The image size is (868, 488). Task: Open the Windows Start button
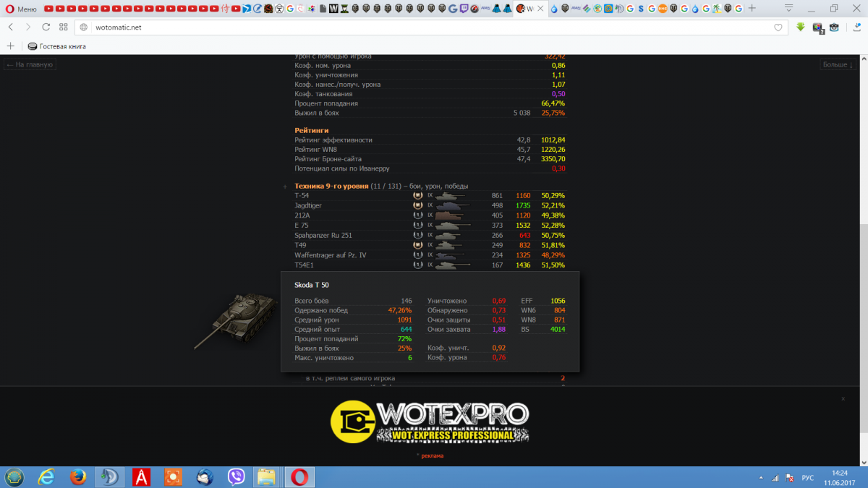[x=14, y=477]
